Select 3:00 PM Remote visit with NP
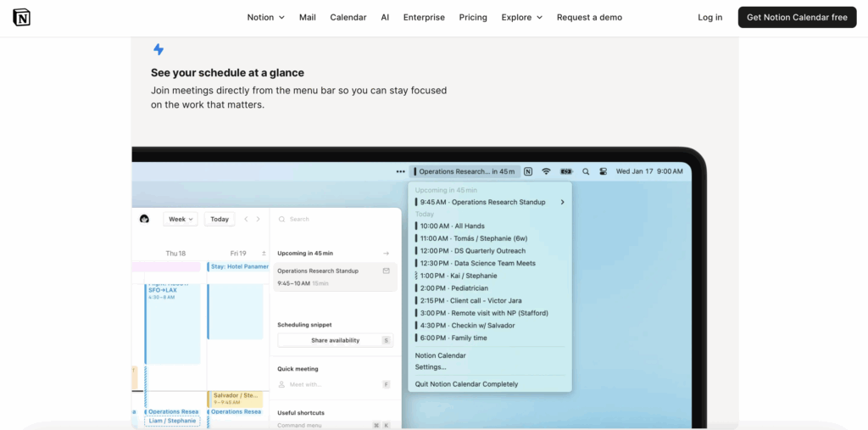868x430 pixels. pos(490,313)
